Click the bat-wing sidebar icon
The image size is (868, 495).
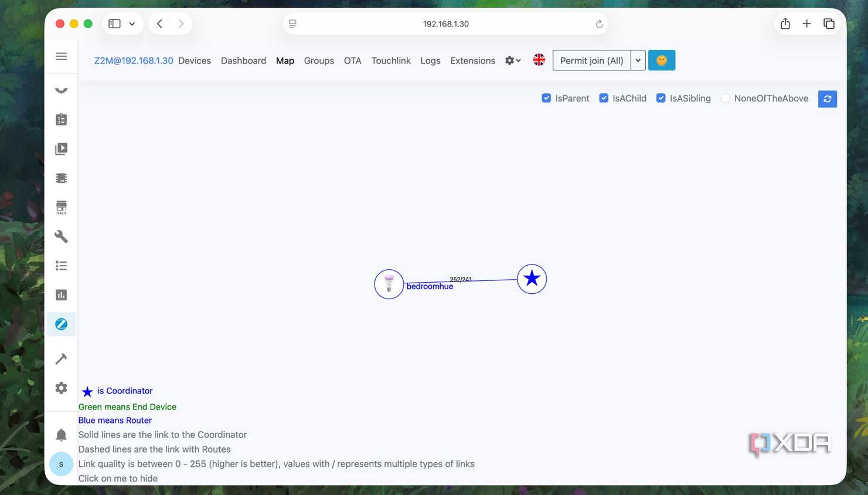pyautogui.click(x=61, y=91)
